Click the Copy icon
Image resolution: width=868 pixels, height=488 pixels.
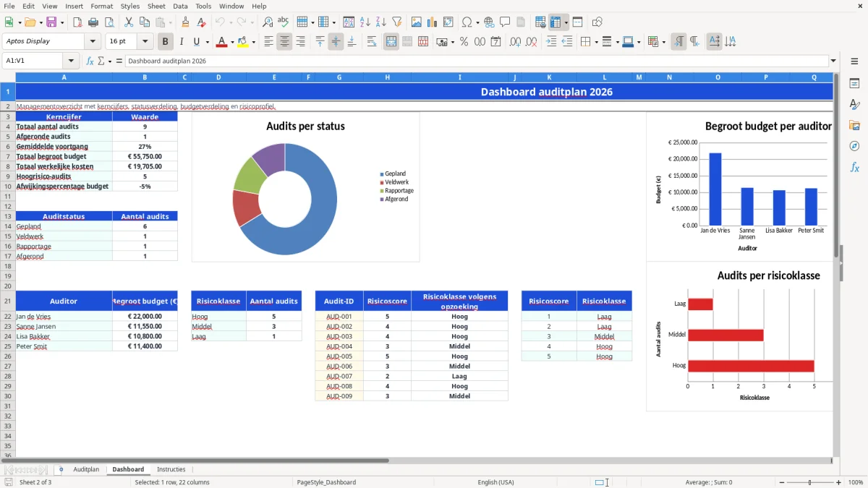click(x=144, y=22)
